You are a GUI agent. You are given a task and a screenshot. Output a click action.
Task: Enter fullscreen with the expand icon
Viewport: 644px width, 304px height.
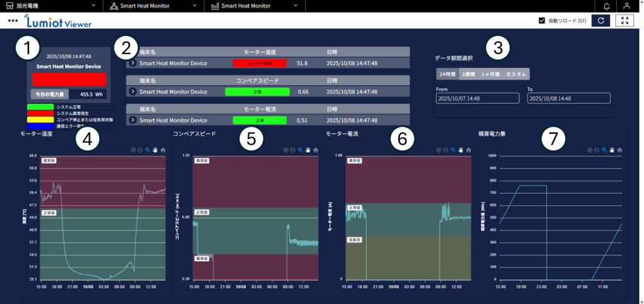pos(624,21)
